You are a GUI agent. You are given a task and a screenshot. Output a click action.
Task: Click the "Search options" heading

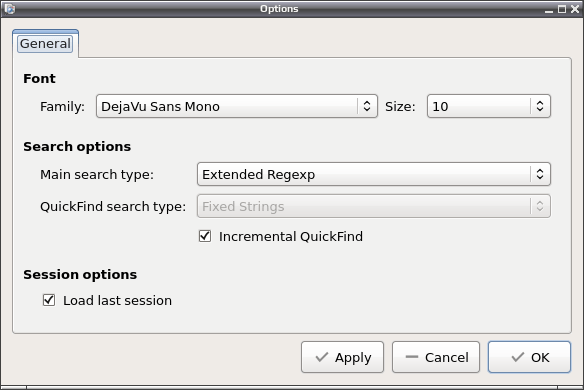[77, 147]
